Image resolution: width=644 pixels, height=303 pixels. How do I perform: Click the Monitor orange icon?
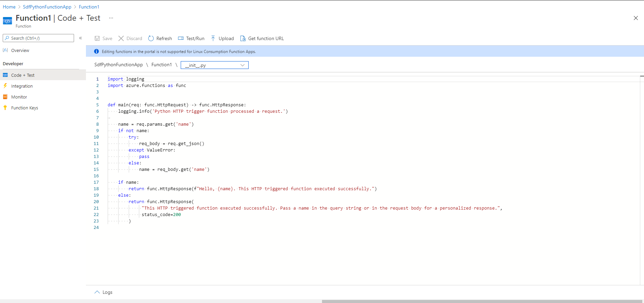pos(5,97)
